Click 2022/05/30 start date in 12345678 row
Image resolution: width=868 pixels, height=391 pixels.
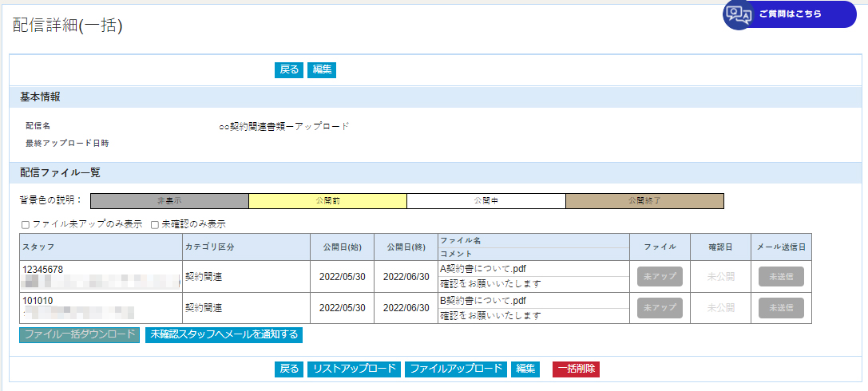tap(342, 277)
